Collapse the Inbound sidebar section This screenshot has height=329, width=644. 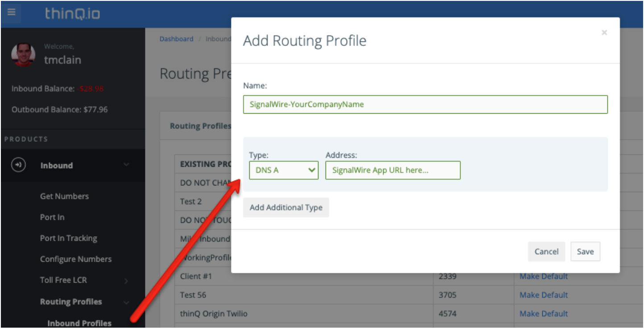click(x=125, y=165)
